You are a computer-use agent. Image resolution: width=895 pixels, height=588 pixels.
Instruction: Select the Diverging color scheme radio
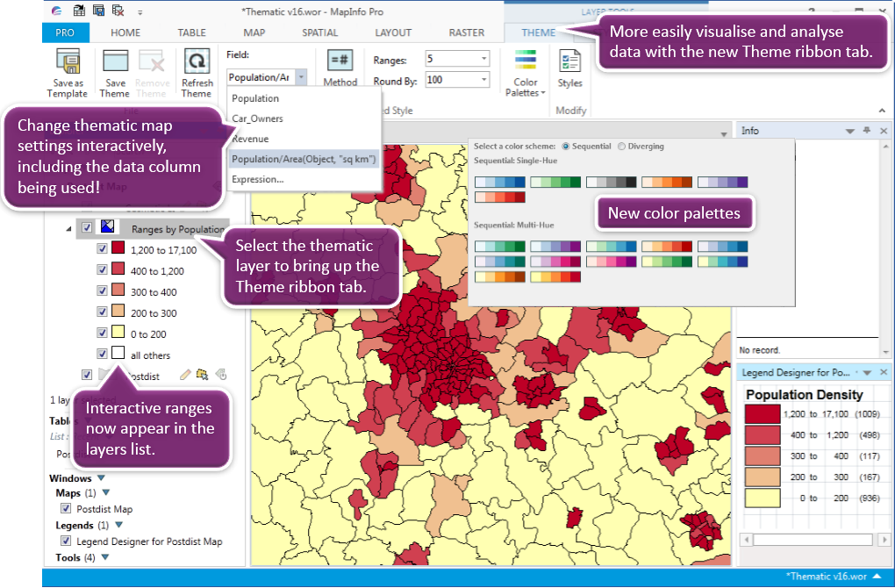click(x=621, y=147)
